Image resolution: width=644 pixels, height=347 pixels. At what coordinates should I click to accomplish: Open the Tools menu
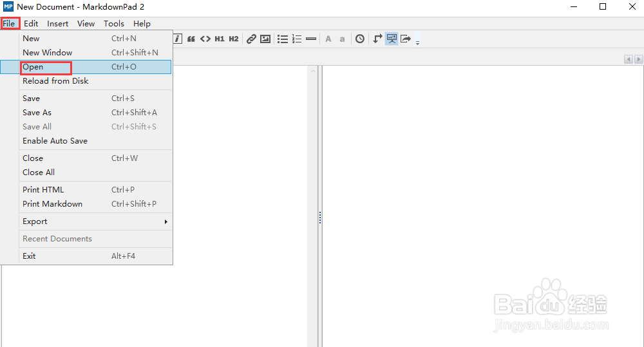[x=114, y=23]
